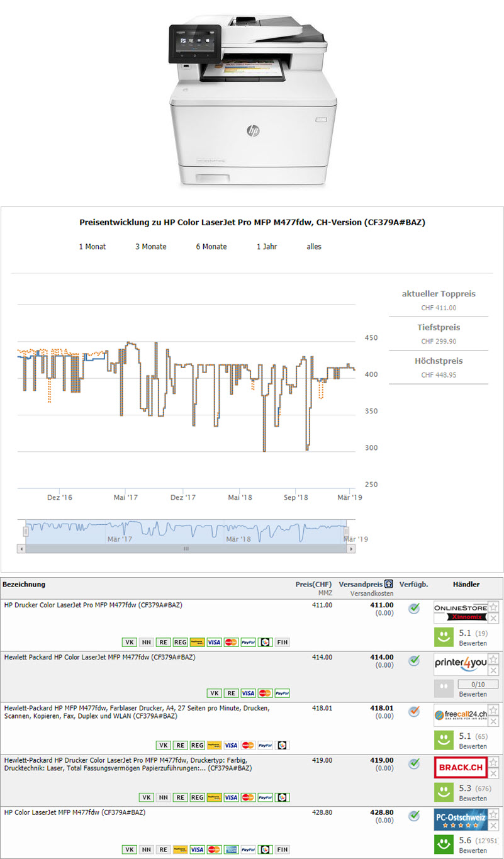Click the PayPal payment icon in the printer4you row
The image size is (504, 859).
coord(283,693)
